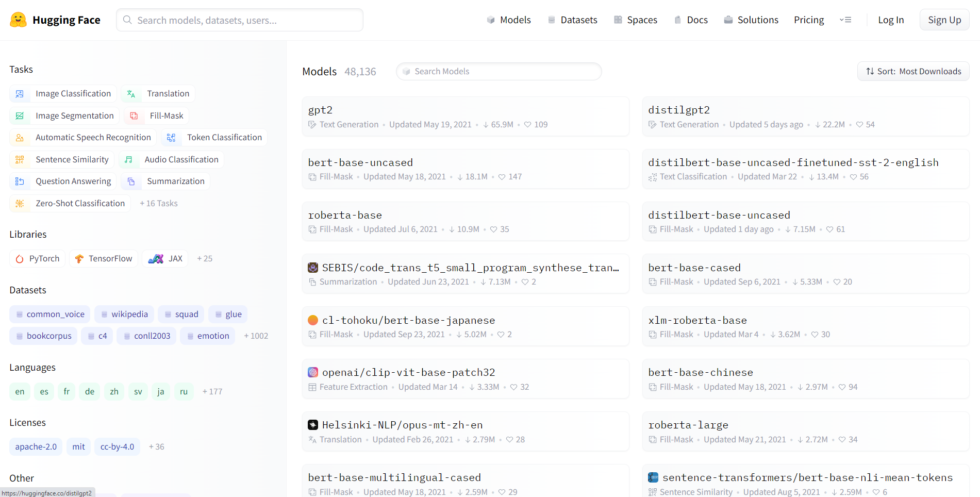The width and height of the screenshot is (980, 497).
Task: Click the Image Classification task icon
Action: click(20, 94)
